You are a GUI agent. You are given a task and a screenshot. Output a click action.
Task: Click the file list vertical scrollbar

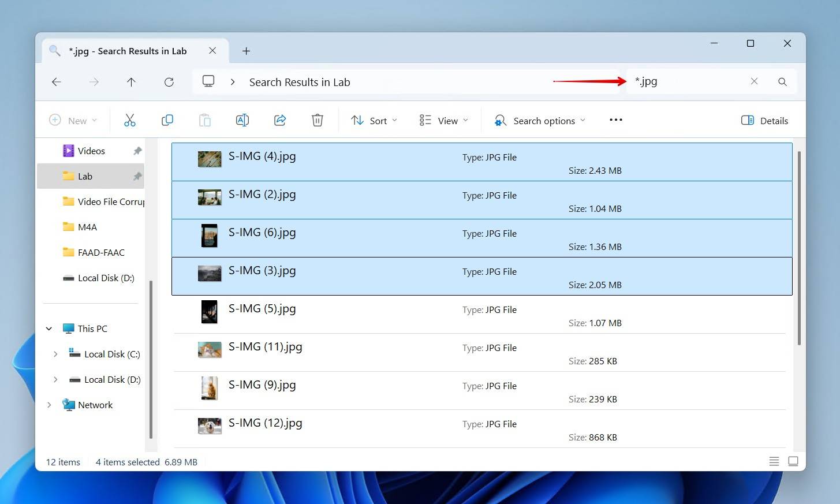click(799, 248)
